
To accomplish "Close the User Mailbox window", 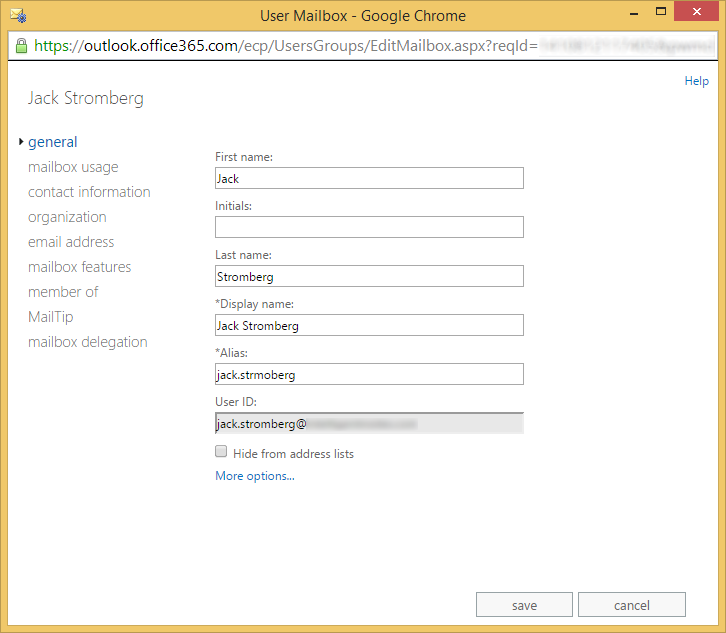I will pos(696,12).
